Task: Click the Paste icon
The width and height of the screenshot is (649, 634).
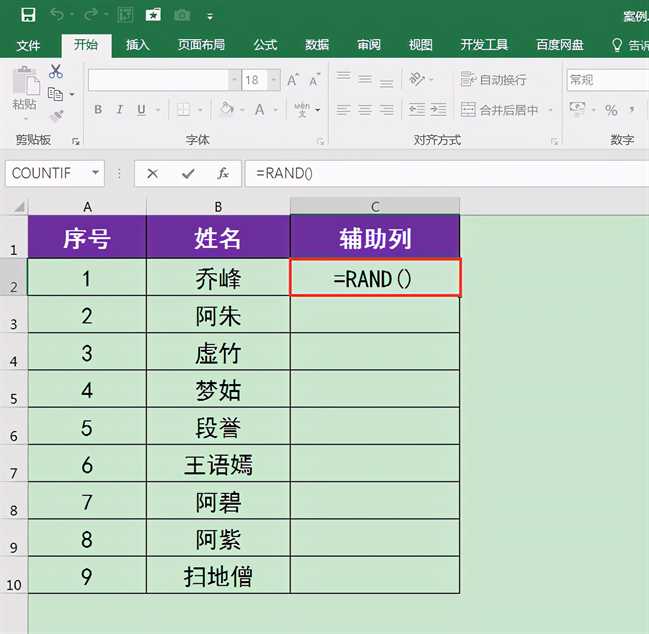Action: click(x=25, y=88)
